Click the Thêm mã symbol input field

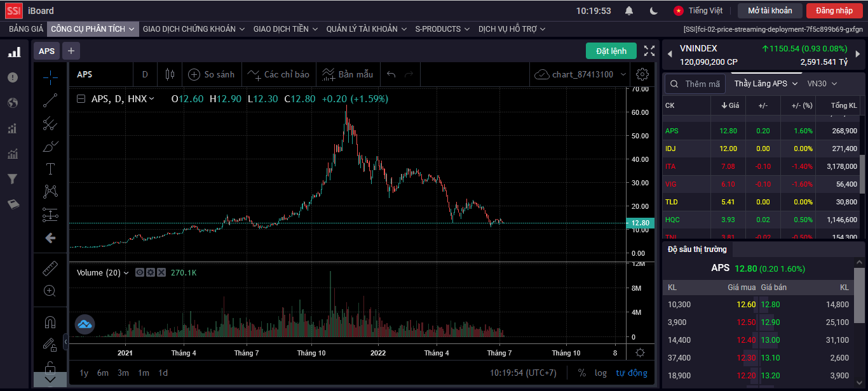pyautogui.click(x=695, y=84)
